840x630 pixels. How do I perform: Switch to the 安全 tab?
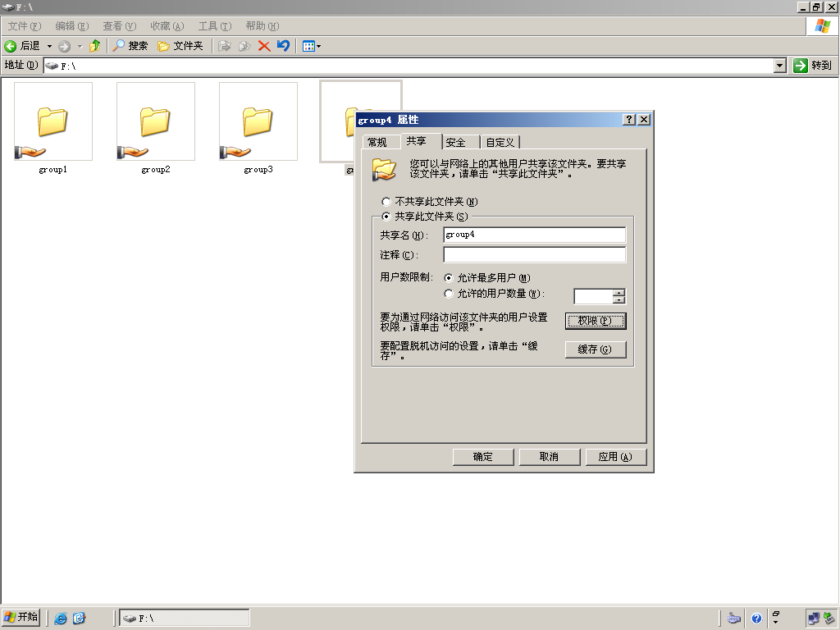pos(460,142)
